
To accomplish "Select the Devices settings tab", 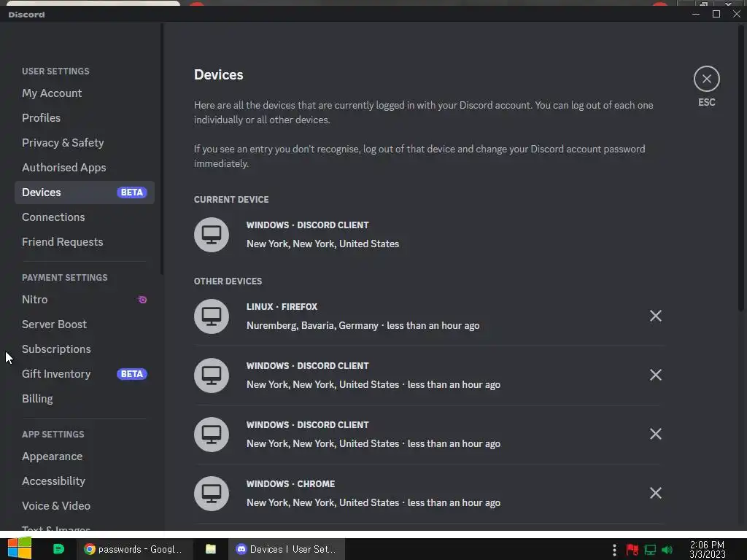I will coord(85,192).
